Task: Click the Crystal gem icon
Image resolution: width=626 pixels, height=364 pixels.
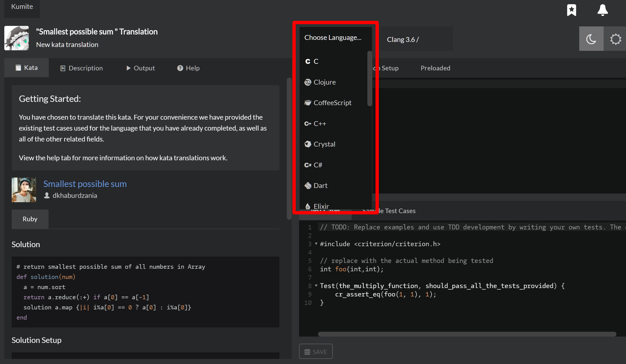Action: click(308, 144)
